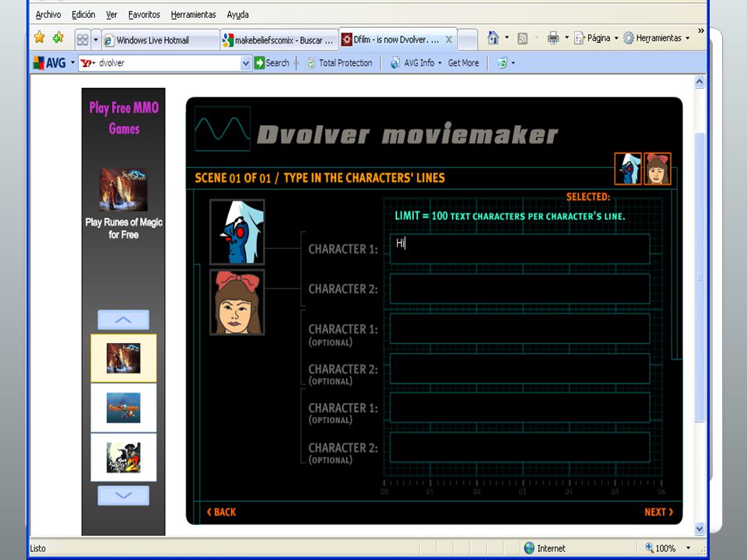Open the Página menu
The image size is (747, 560).
click(x=596, y=37)
